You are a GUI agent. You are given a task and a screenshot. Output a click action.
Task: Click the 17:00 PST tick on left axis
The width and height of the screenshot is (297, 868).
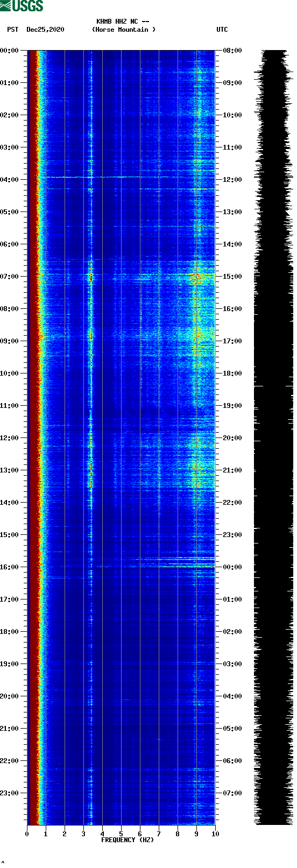coord(10,599)
